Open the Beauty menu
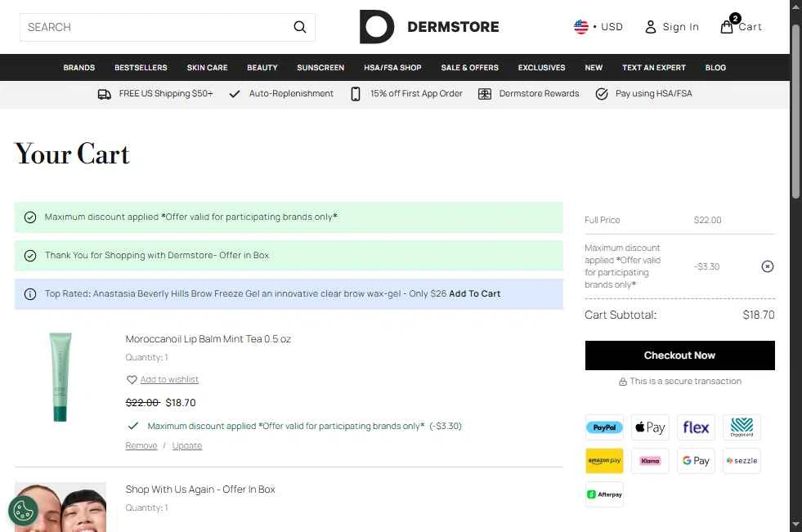The width and height of the screenshot is (802, 532). pos(262,68)
